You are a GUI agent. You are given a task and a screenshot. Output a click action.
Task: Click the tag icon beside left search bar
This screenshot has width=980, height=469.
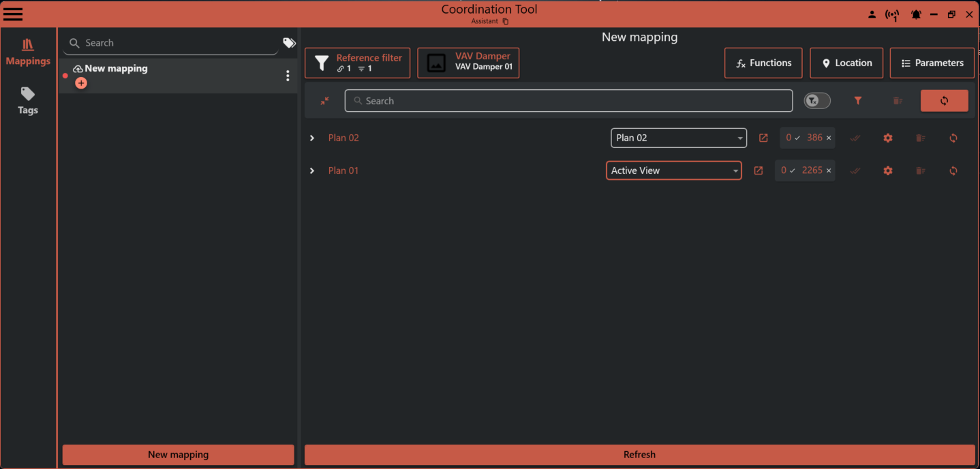click(289, 42)
